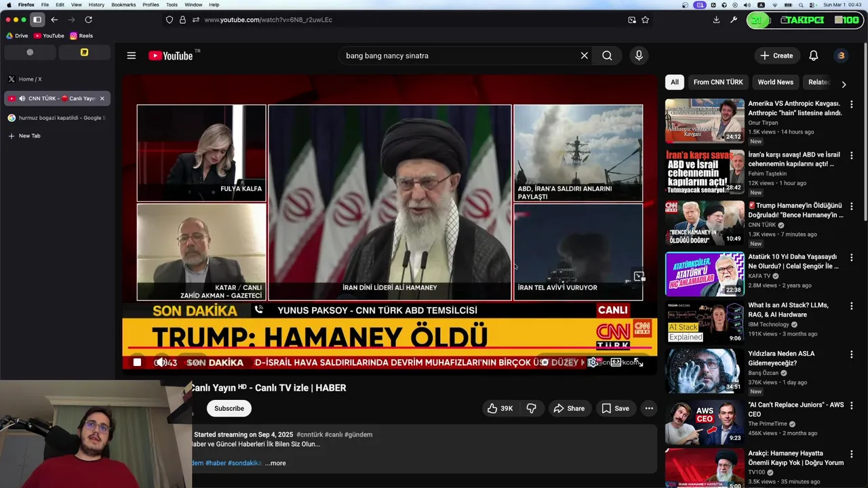Open Reels bookmark

81,36
